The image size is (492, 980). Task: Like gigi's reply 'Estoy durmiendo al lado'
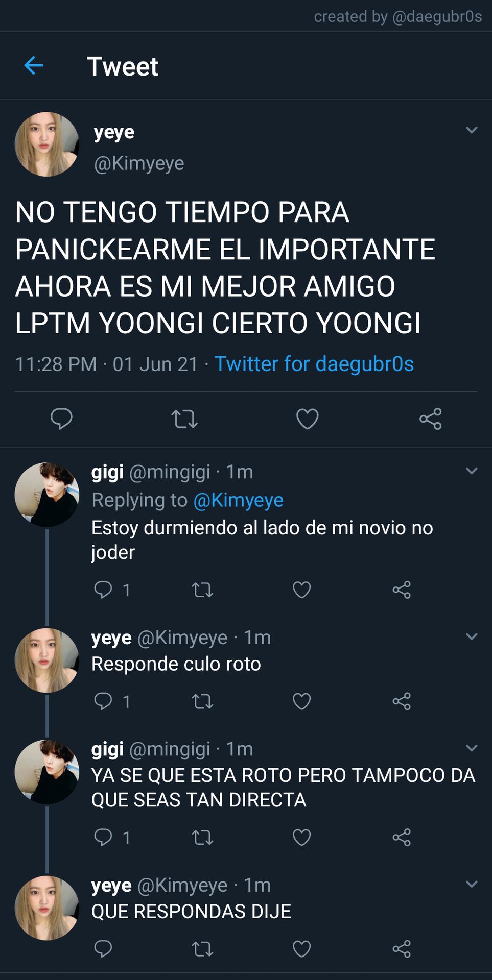pos(301,590)
